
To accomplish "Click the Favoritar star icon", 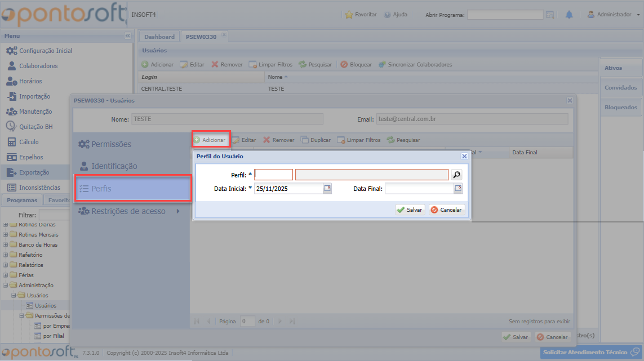I will coord(349,15).
